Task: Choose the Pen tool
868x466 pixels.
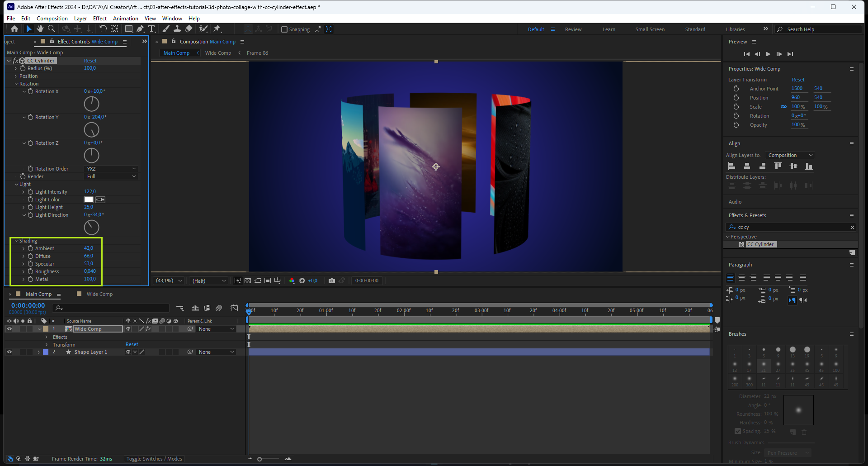Action: (140, 29)
